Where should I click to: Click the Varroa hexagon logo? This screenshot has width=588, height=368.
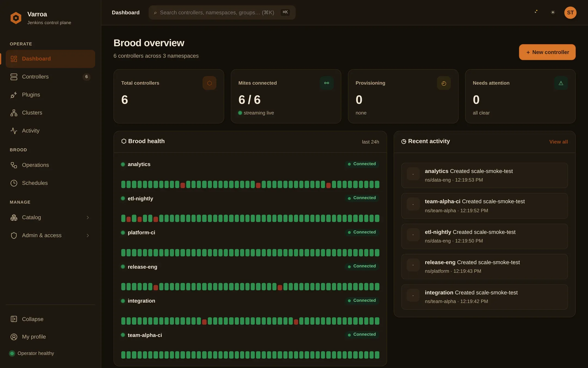pyautogui.click(x=16, y=18)
